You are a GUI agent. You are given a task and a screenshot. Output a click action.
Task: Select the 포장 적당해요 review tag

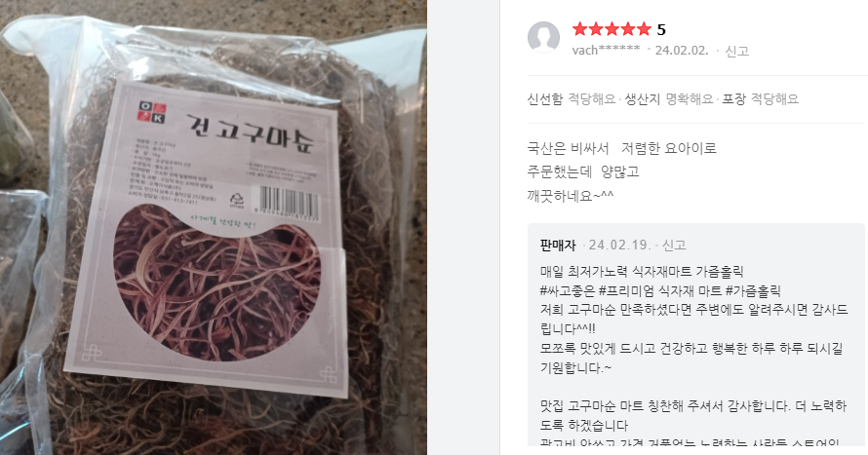[x=760, y=99]
